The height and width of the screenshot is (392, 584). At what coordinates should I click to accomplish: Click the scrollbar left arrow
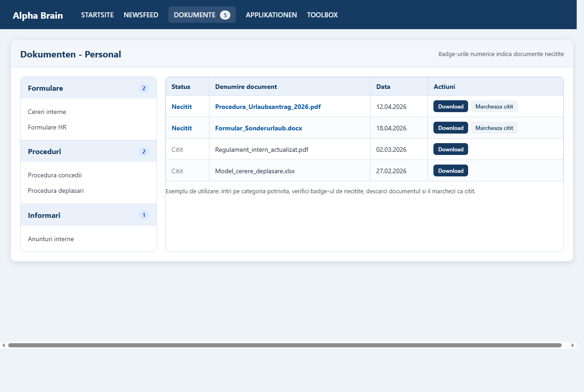[4, 345]
